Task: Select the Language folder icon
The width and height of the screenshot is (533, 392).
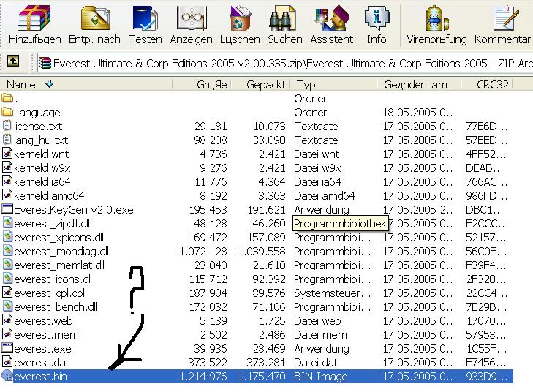Action: (7, 112)
